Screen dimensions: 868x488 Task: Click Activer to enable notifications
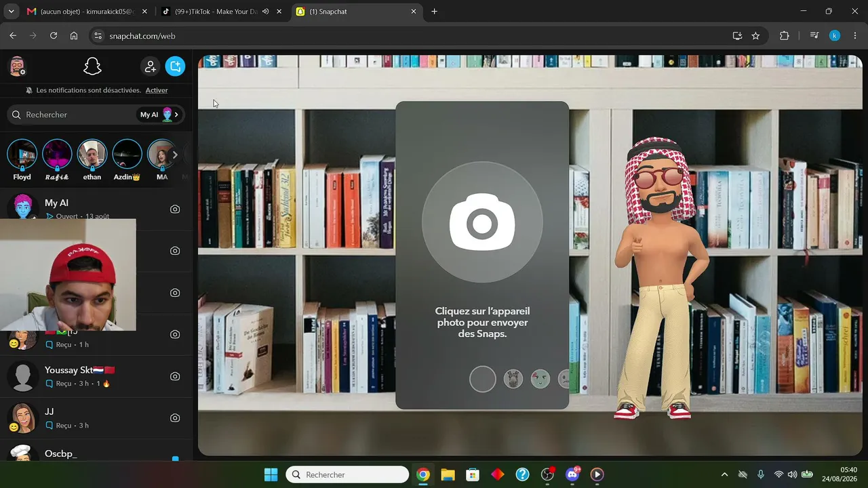(x=157, y=90)
